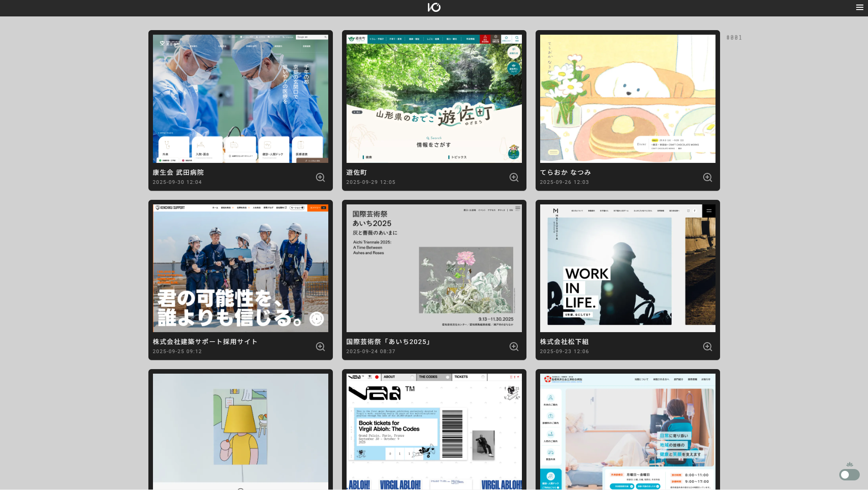Zoom into the てらおか なつみ card
This screenshot has height=490, width=868.
708,177
